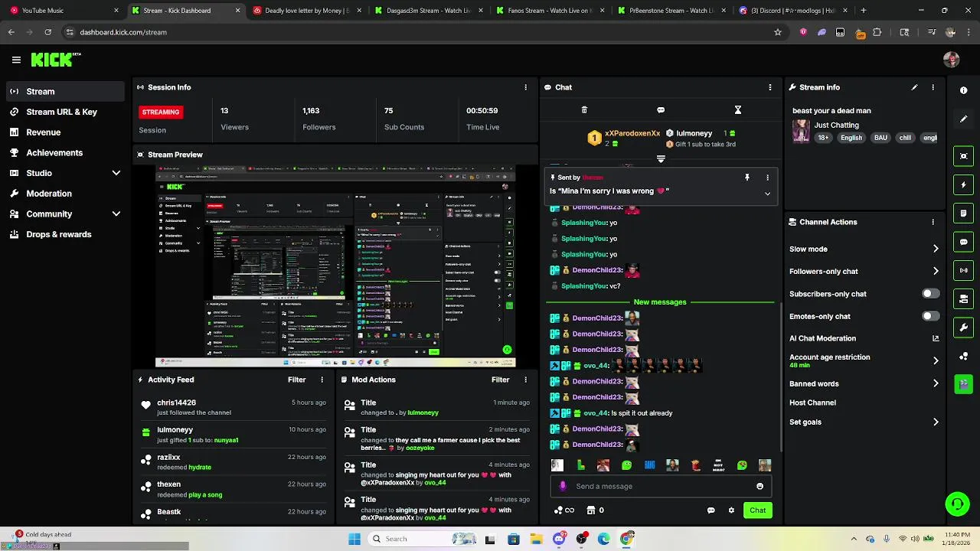
Task: Go to the Revenue page
Action: (x=64, y=132)
